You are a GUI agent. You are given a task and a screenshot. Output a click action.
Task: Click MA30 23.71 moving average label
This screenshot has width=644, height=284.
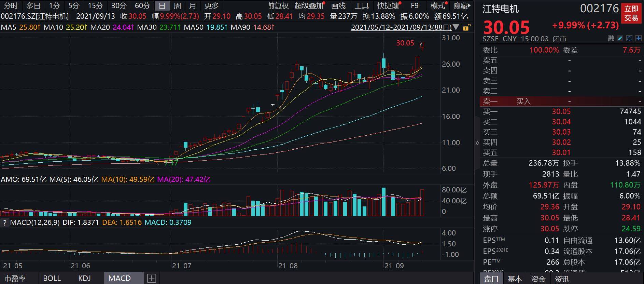click(159, 27)
